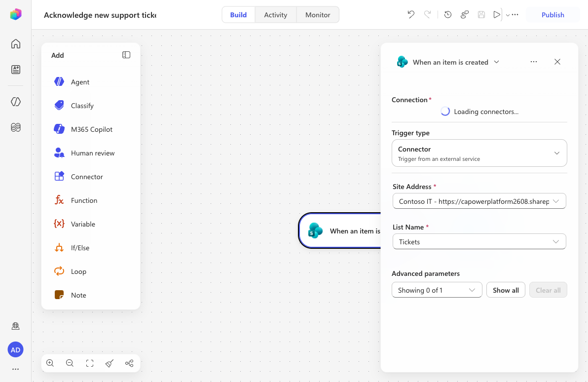Click the app logo at top left

[16, 14]
